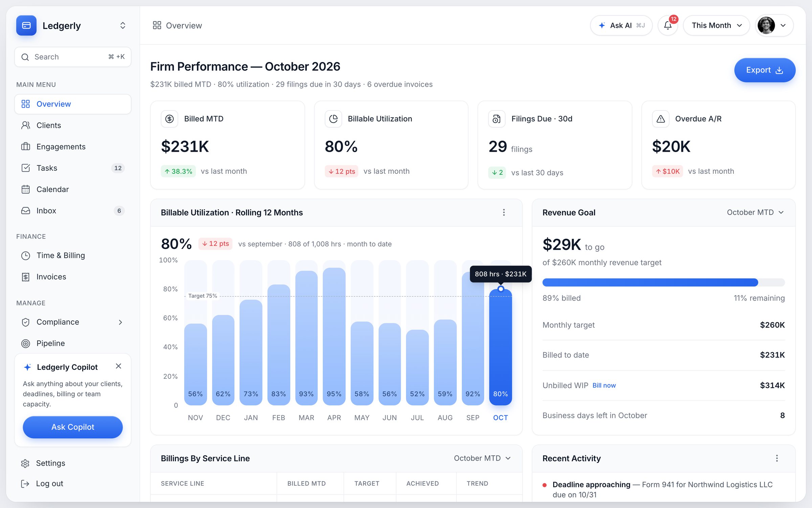Open Revenue Goal October MTD dropdown

755,212
